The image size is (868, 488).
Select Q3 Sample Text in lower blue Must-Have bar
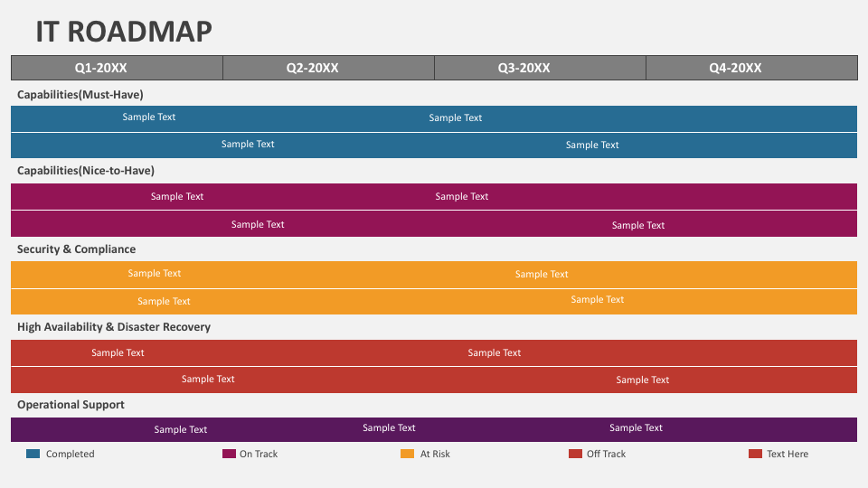coord(592,145)
